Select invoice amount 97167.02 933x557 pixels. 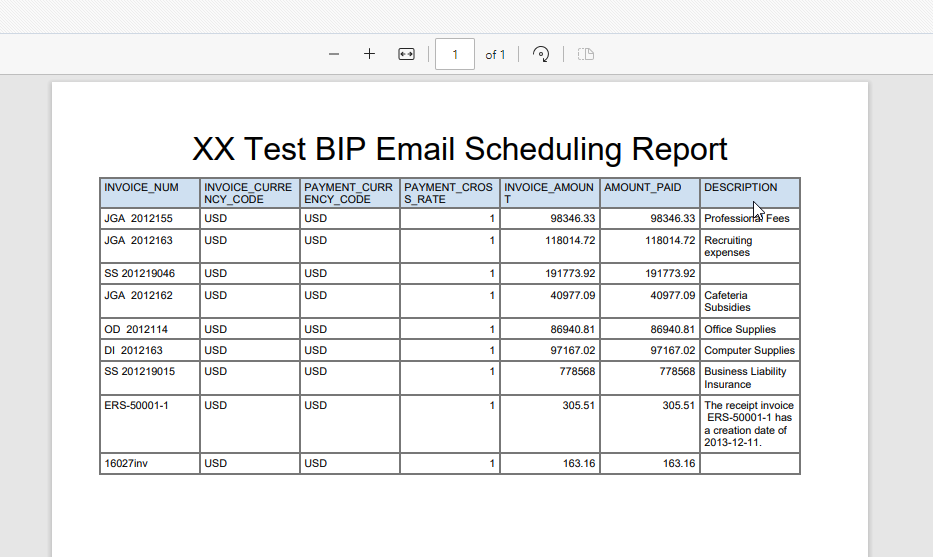click(x=572, y=351)
